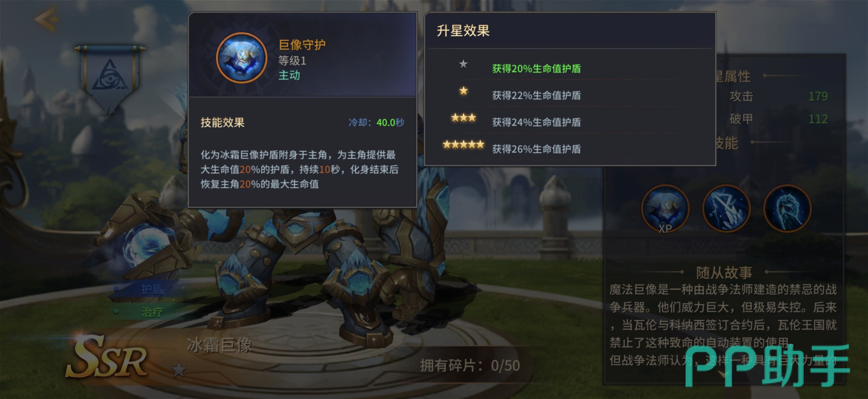Tap the 升星效果 panel title
This screenshot has width=868, height=399.
click(463, 31)
